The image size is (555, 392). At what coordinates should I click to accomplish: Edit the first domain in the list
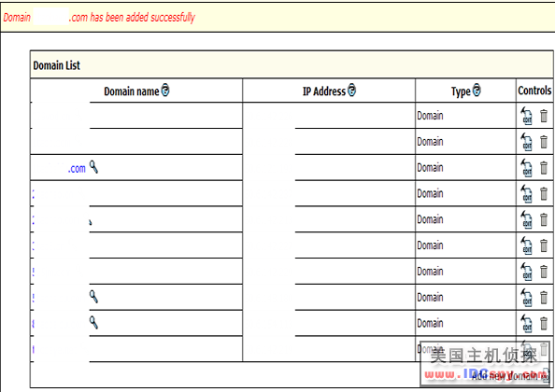coord(526,116)
